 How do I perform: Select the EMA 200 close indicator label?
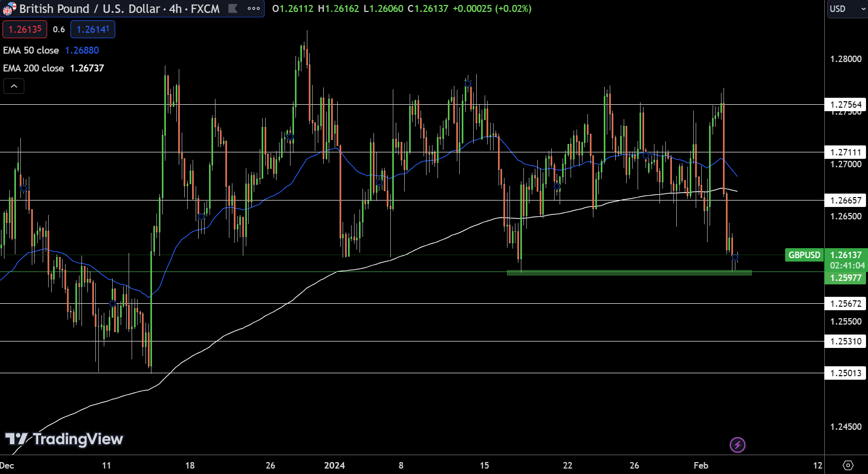(33, 68)
